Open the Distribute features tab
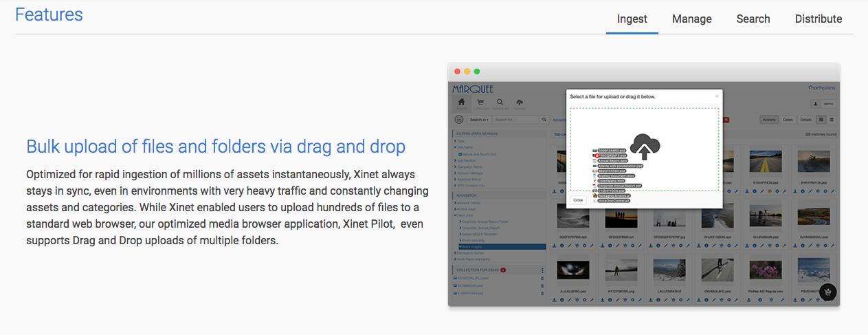 [818, 19]
